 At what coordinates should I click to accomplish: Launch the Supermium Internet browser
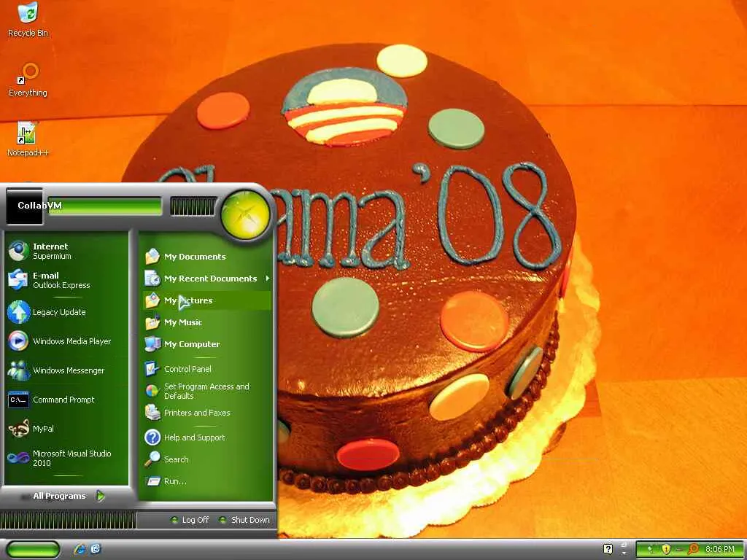(66, 251)
